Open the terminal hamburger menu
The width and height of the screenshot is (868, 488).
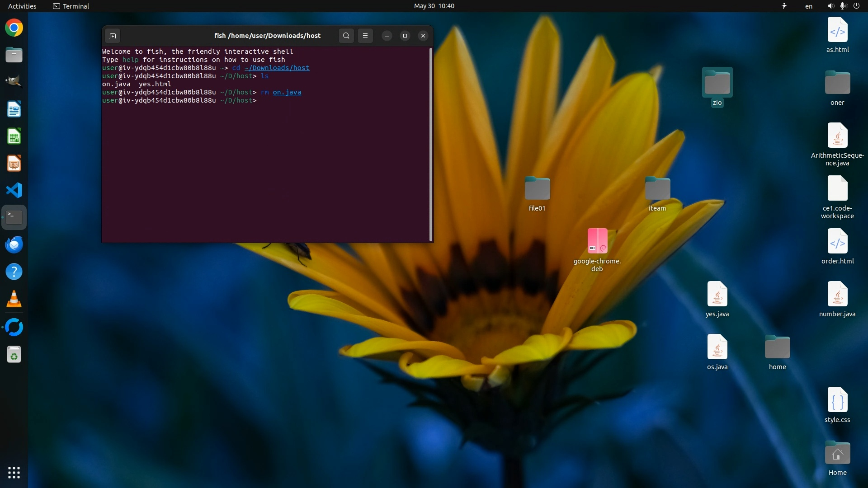(365, 36)
